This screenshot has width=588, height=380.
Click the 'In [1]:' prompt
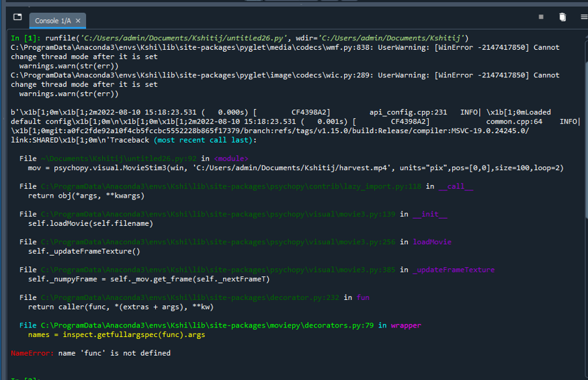coord(26,38)
